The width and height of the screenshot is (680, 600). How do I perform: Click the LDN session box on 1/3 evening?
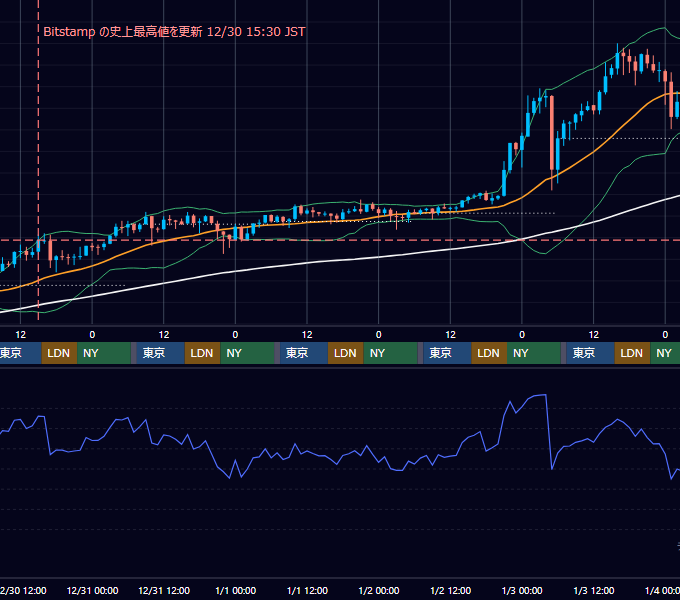tap(632, 353)
